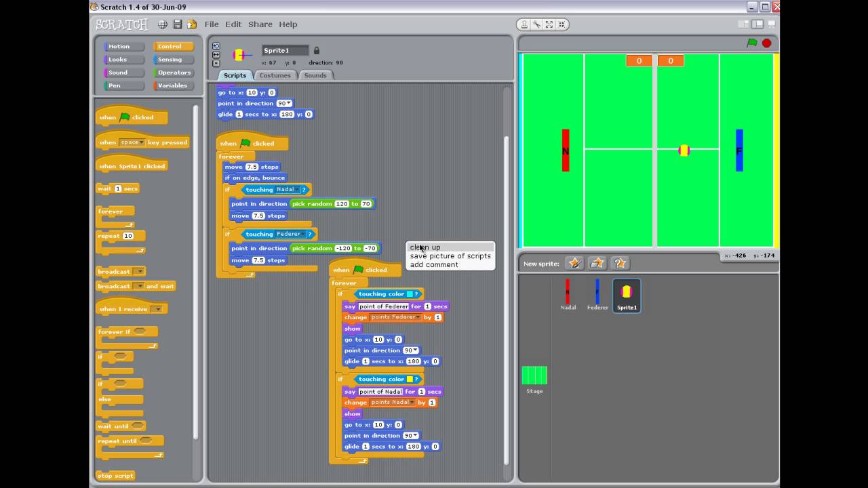Switch to full stage view

click(x=757, y=24)
